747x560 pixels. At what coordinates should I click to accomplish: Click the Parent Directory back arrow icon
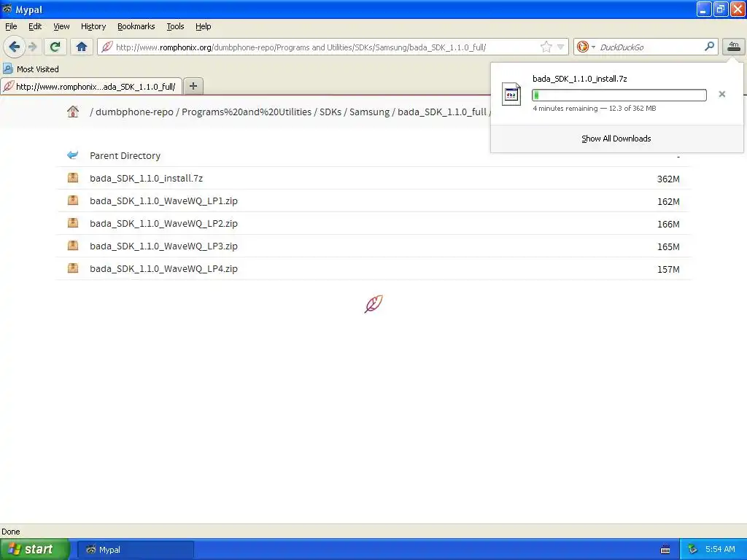tap(72, 155)
